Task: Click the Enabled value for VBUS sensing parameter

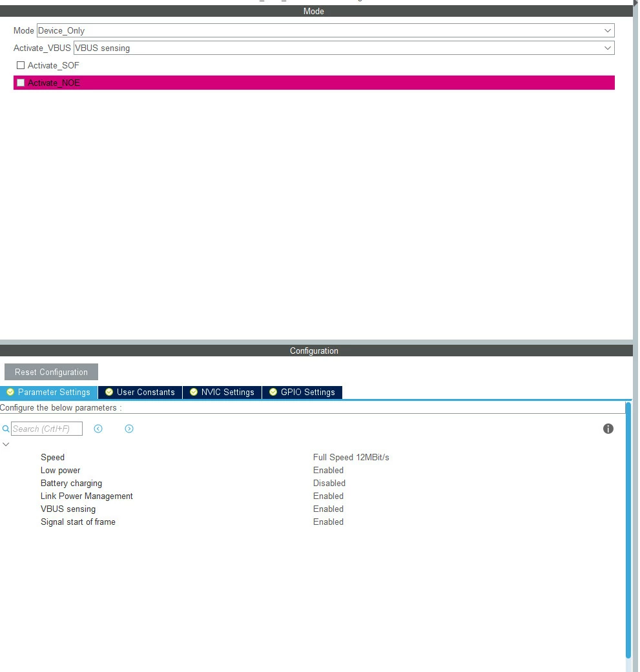Action: 328,509
